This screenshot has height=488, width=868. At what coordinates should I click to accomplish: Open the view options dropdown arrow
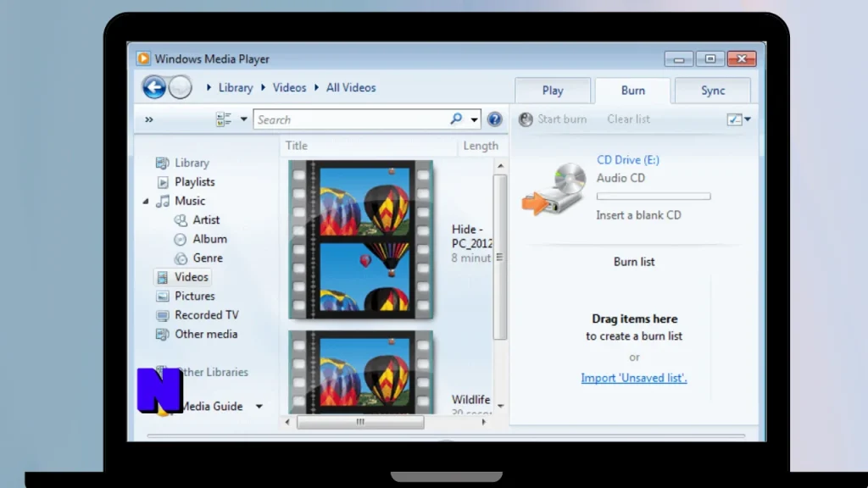tap(243, 119)
